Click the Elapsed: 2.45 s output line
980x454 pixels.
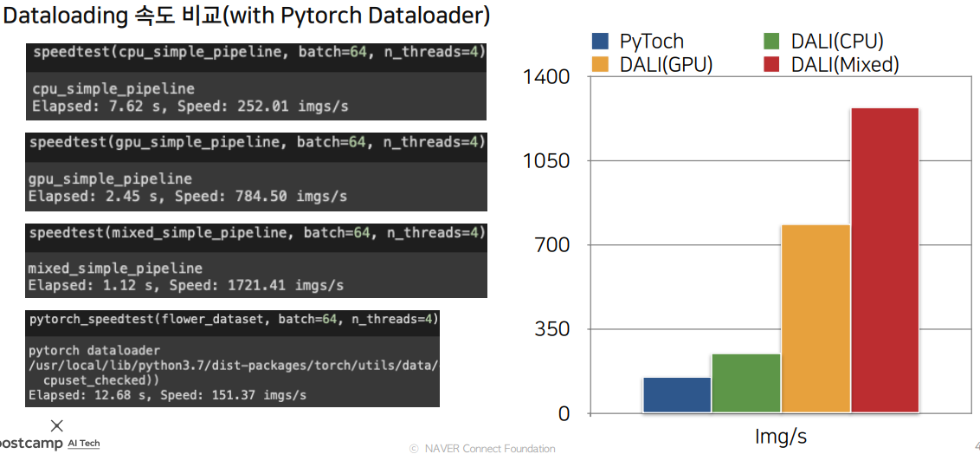pos(188,197)
